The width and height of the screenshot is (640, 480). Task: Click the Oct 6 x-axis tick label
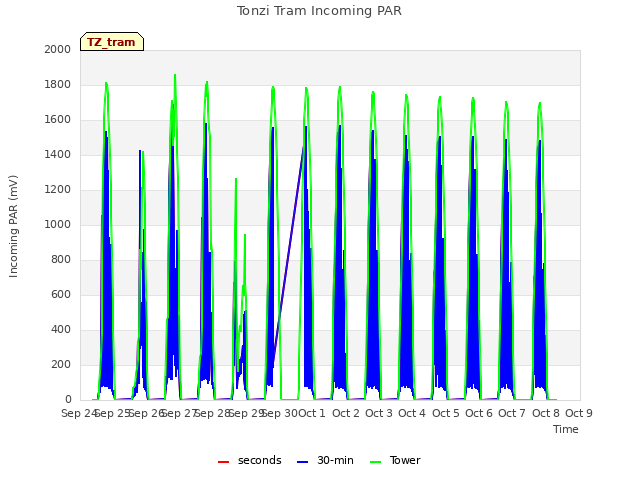pos(479,413)
